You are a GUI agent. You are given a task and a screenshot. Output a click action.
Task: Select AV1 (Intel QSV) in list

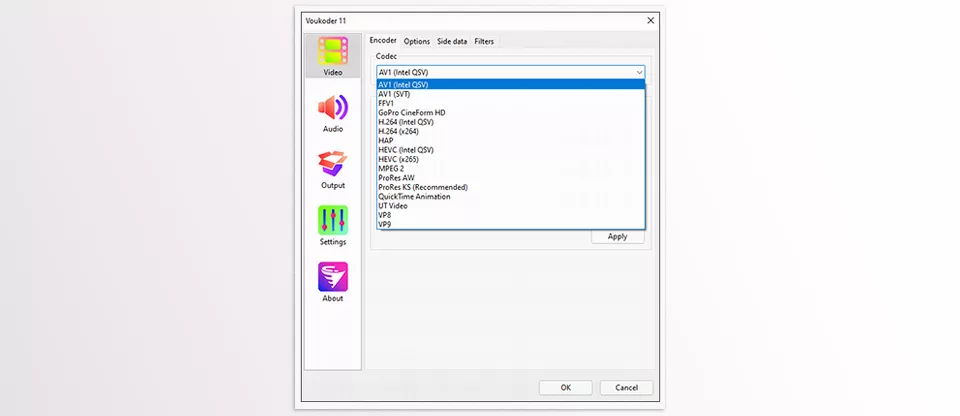511,85
